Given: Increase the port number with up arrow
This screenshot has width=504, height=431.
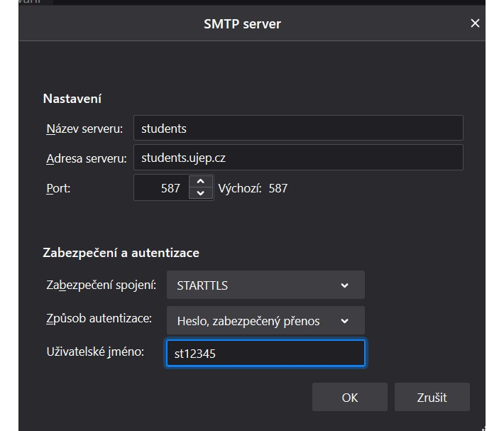Looking at the screenshot, I should point(201,182).
